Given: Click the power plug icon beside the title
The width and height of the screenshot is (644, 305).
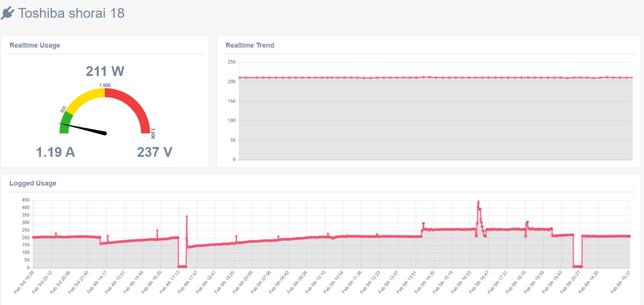Looking at the screenshot, I should 8,14.
